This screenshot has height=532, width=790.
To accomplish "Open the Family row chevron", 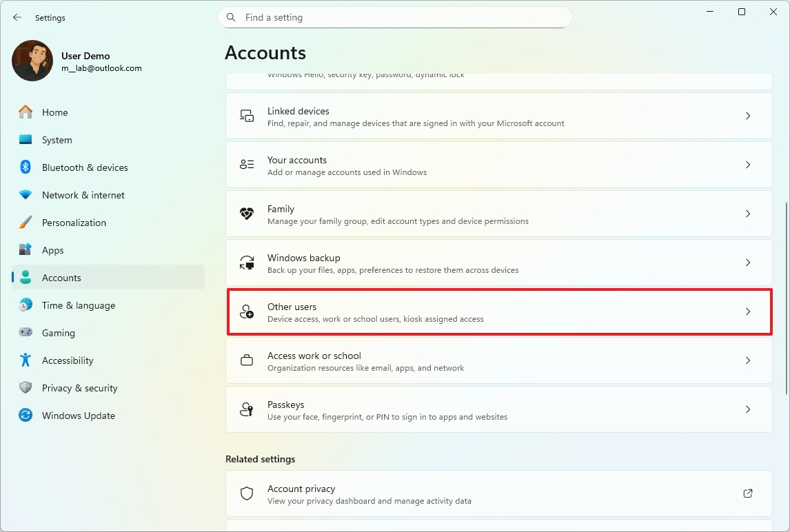I will pos(748,214).
